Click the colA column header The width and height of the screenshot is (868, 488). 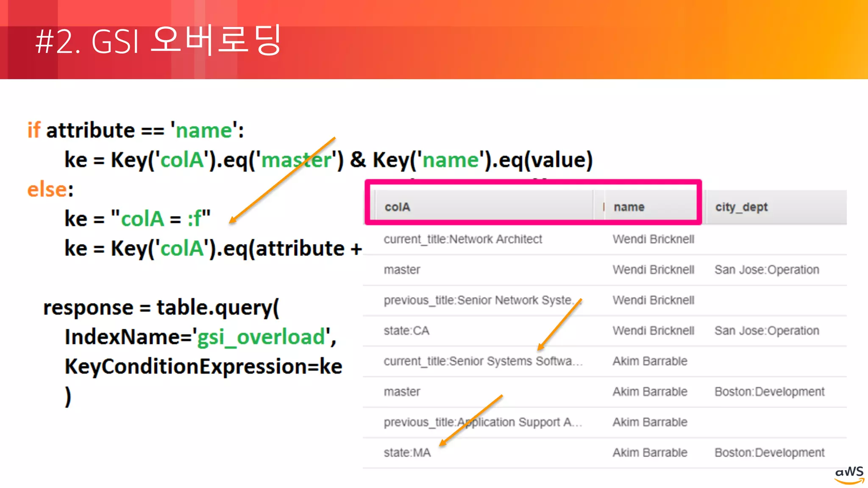coord(397,207)
